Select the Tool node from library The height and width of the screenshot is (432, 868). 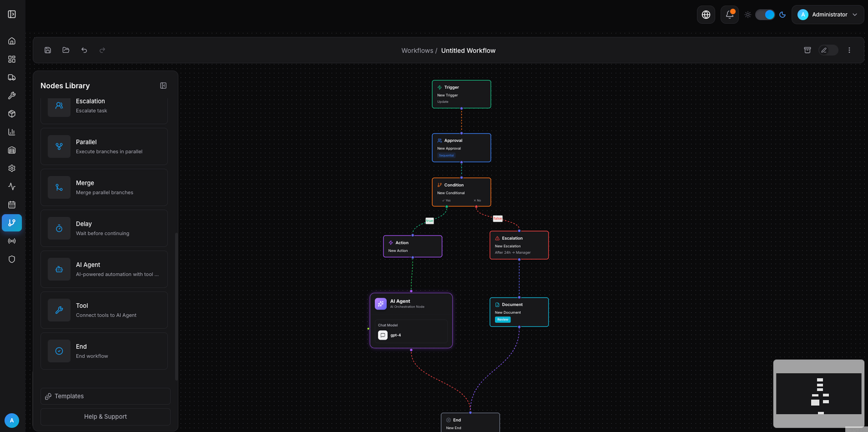(x=104, y=310)
